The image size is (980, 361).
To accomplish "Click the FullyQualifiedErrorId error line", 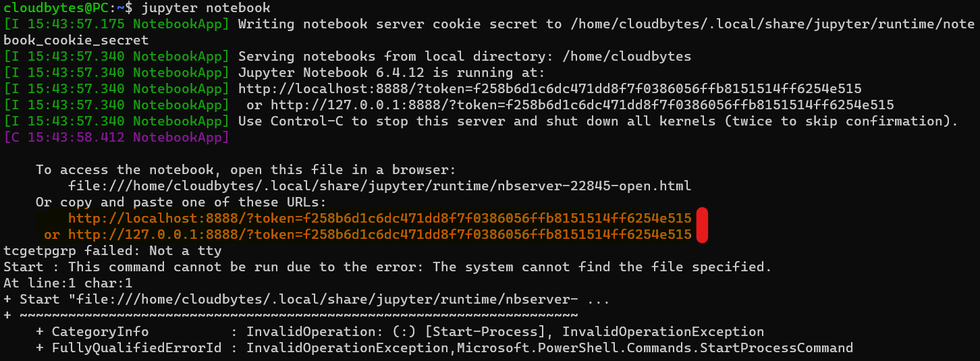I will [x=444, y=348].
